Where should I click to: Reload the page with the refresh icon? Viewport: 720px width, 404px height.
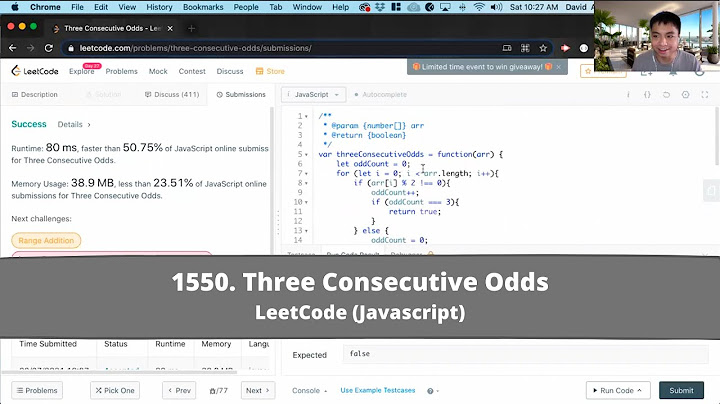(x=49, y=48)
